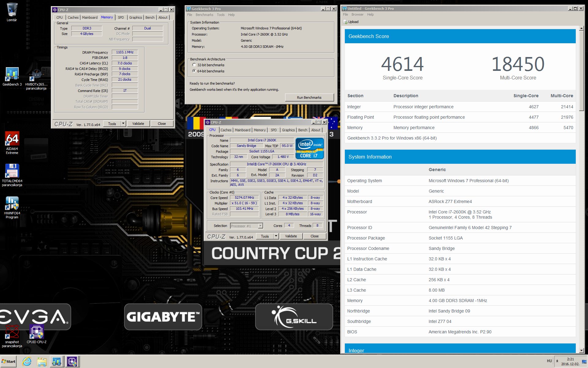The height and width of the screenshot is (368, 588).
Task: Click Core Speed value 5274.07 MHz
Action: 244,197
